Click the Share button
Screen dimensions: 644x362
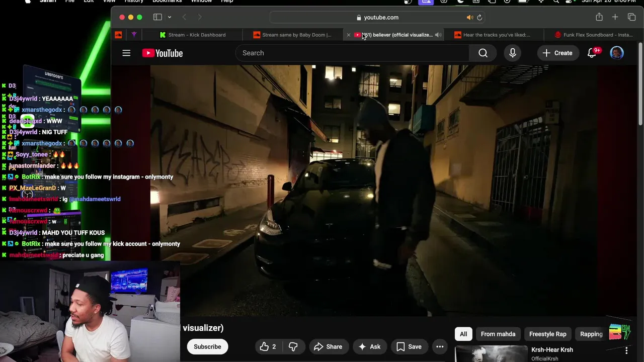(328, 346)
